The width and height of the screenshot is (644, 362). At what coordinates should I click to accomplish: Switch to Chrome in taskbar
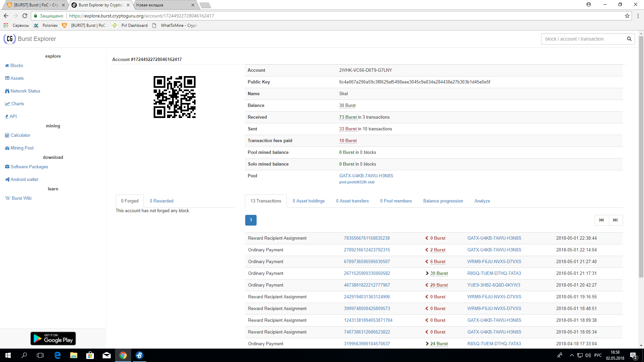pos(123,355)
